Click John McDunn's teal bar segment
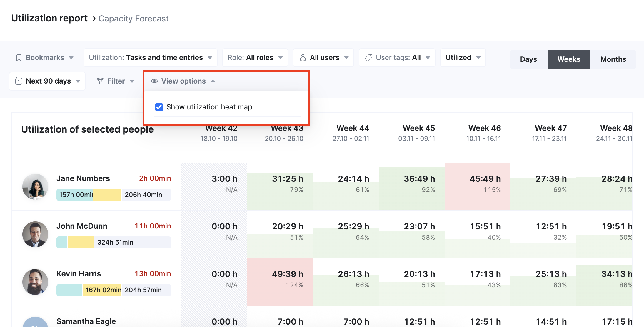The image size is (644, 327). click(x=62, y=243)
